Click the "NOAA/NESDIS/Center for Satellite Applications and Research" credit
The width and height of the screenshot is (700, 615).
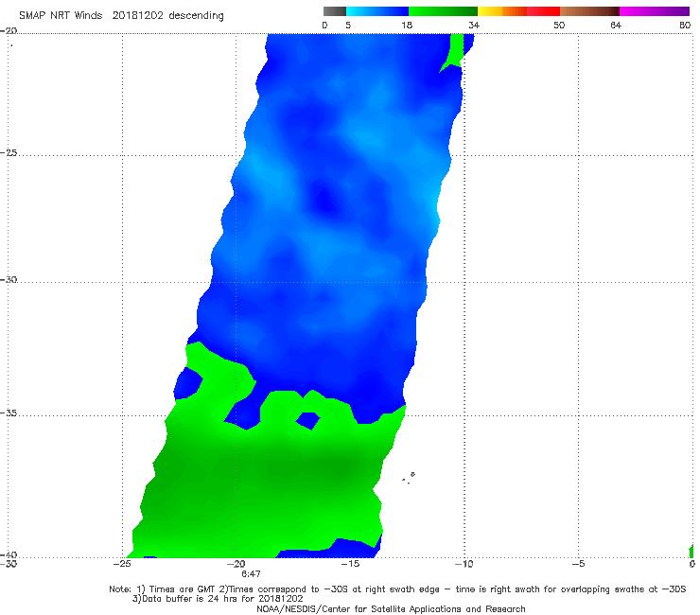pos(391,609)
